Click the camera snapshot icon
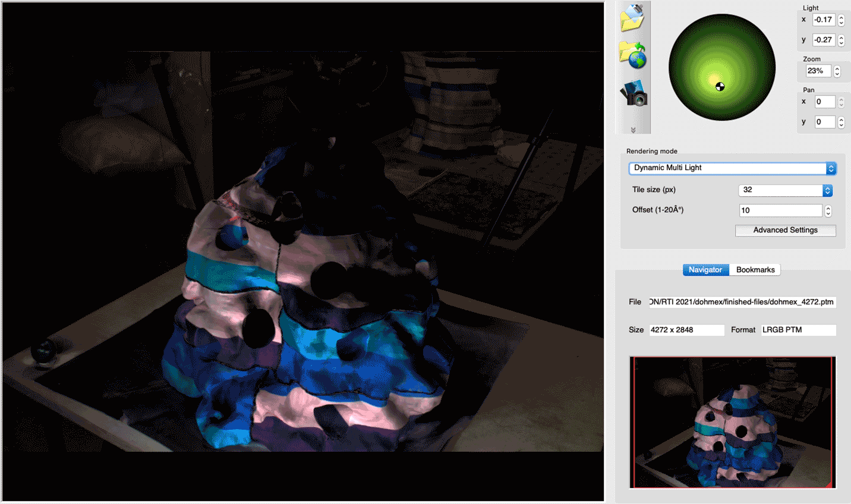 click(x=633, y=93)
